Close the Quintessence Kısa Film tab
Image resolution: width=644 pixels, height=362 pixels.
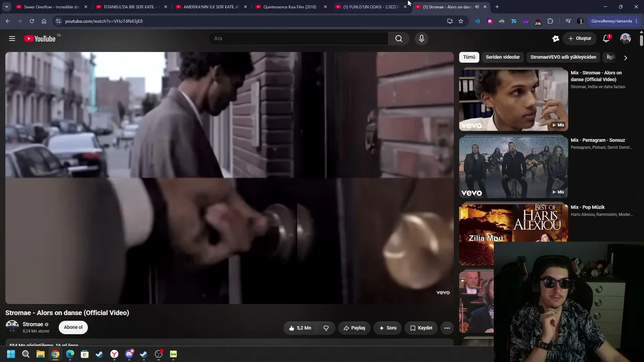325,7
